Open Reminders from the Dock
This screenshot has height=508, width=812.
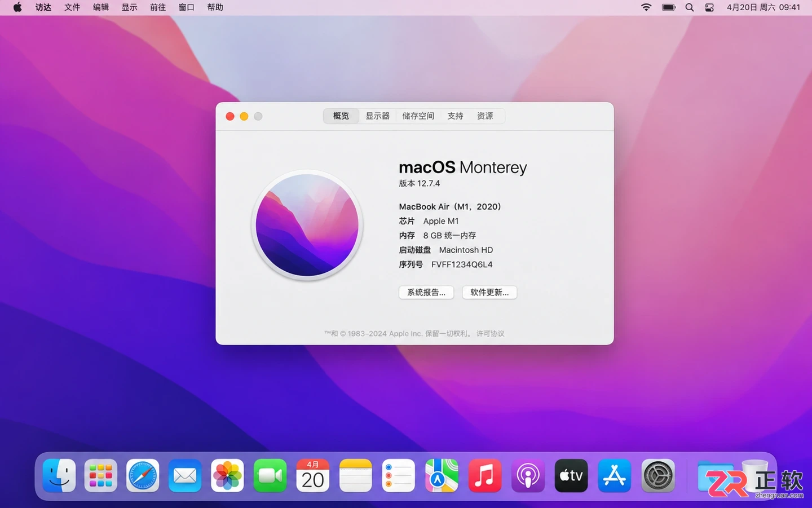tap(399, 475)
